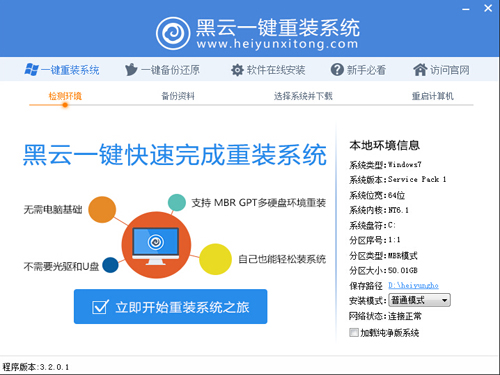Switch to the 一键备份还原 tab

tap(162, 70)
